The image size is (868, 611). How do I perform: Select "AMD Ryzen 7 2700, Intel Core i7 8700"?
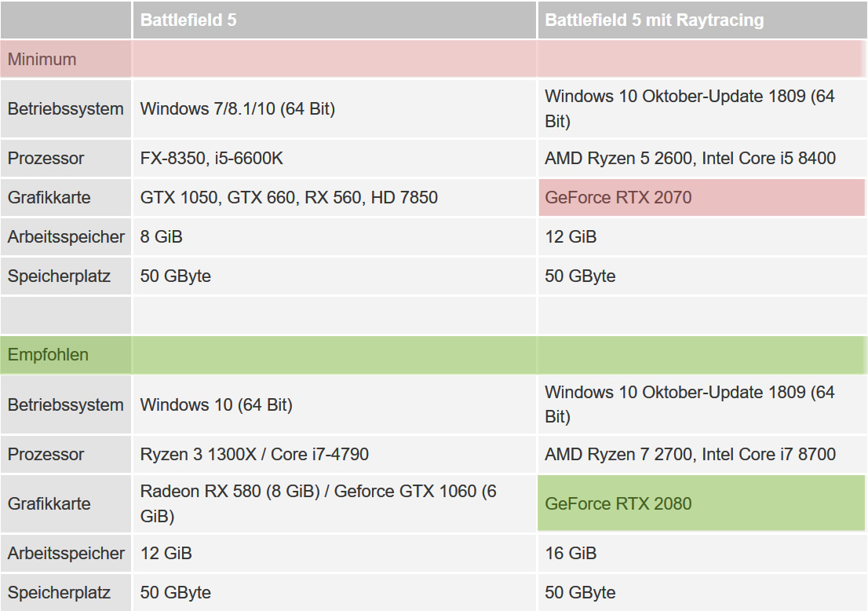(x=690, y=454)
